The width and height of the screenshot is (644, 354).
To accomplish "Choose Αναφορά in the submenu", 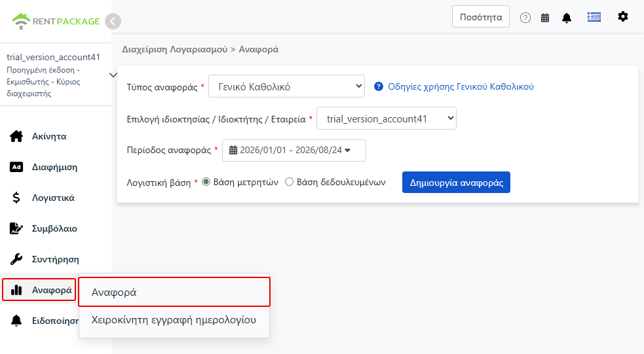I will tap(174, 292).
